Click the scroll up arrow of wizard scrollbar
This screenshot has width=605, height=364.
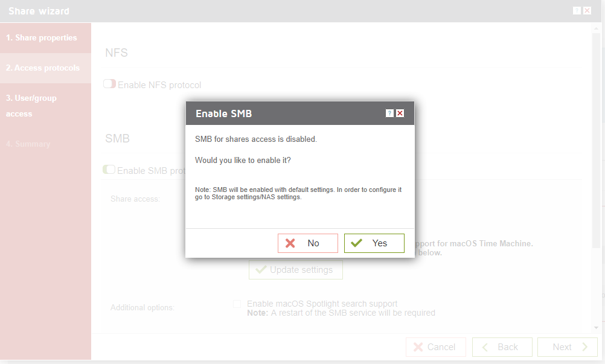[x=597, y=28]
